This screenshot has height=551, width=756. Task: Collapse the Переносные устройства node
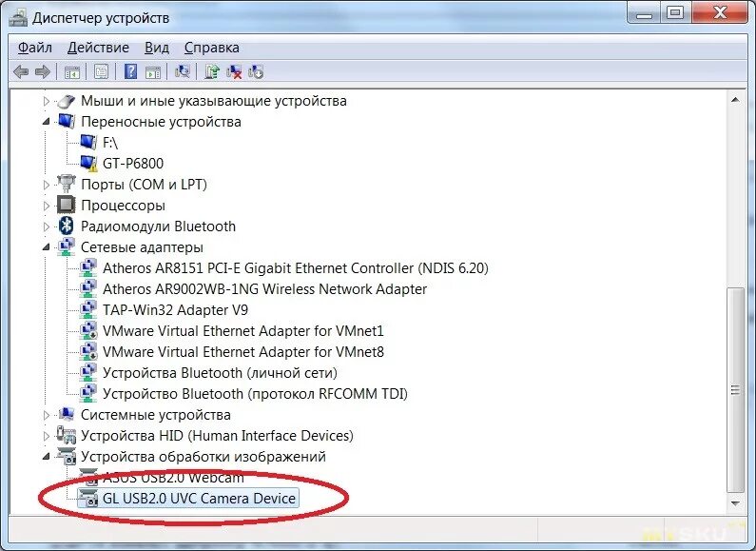(x=47, y=122)
